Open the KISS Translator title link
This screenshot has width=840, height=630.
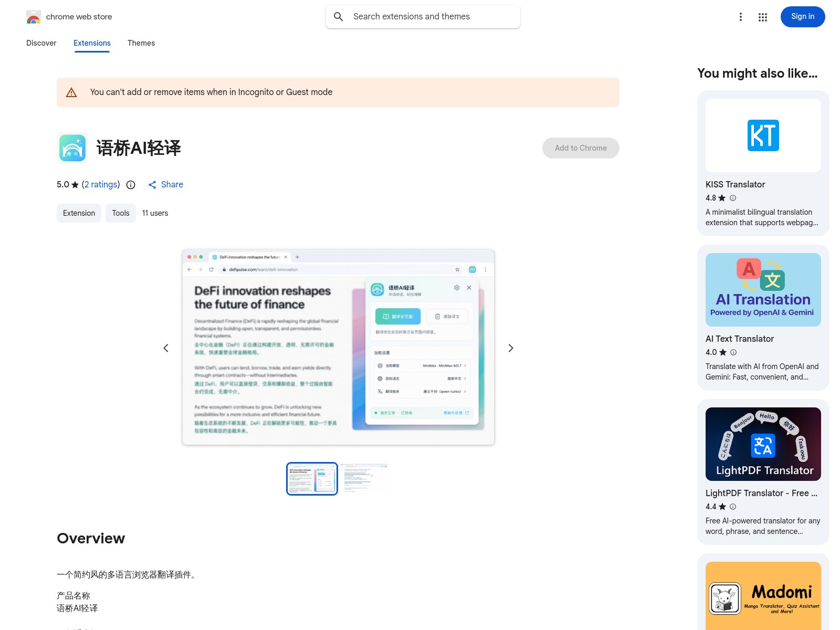click(735, 184)
